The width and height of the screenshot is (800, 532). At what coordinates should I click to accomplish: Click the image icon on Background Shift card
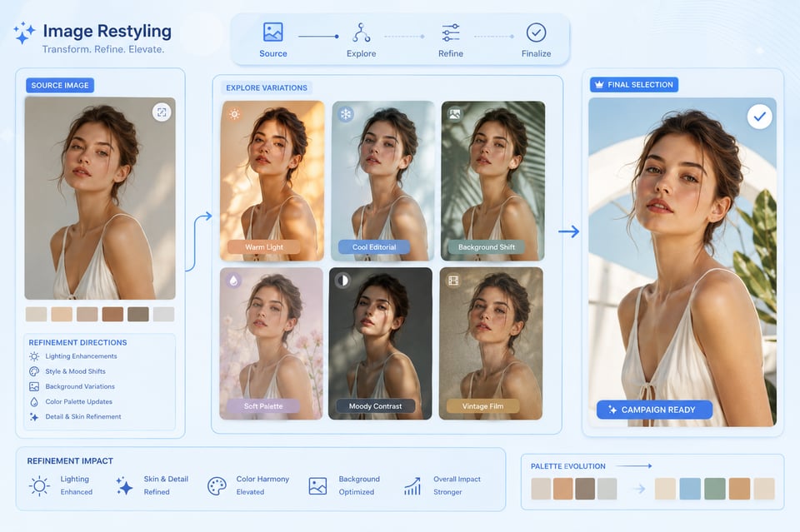point(455,113)
